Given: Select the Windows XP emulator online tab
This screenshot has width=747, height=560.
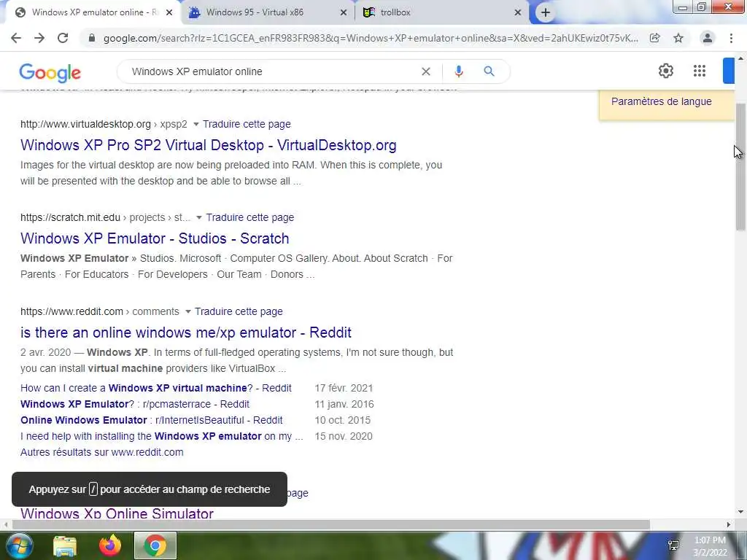Looking at the screenshot, I should click(x=93, y=12).
